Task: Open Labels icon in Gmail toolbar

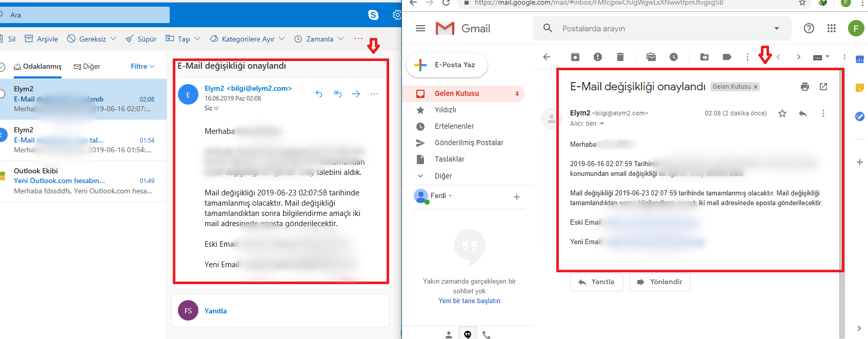Action: [727, 57]
